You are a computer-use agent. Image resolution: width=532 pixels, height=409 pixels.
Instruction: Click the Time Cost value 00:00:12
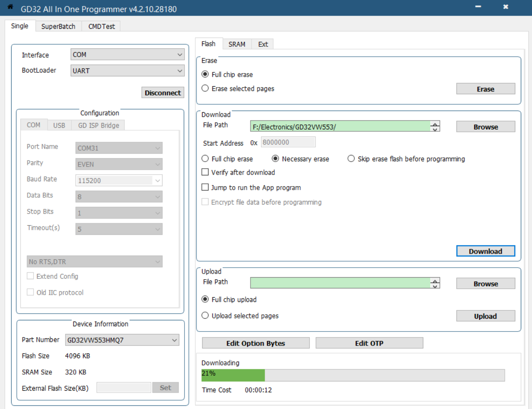(258, 390)
